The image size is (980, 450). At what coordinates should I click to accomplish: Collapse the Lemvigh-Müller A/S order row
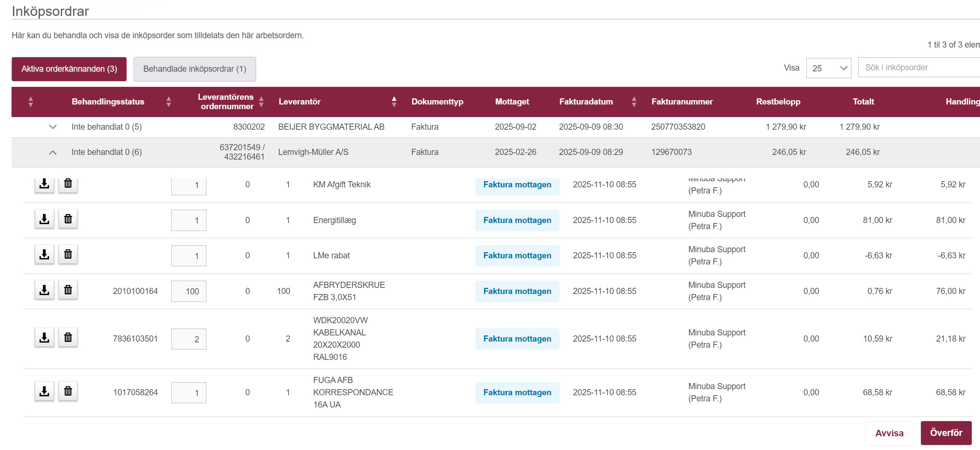click(53, 152)
